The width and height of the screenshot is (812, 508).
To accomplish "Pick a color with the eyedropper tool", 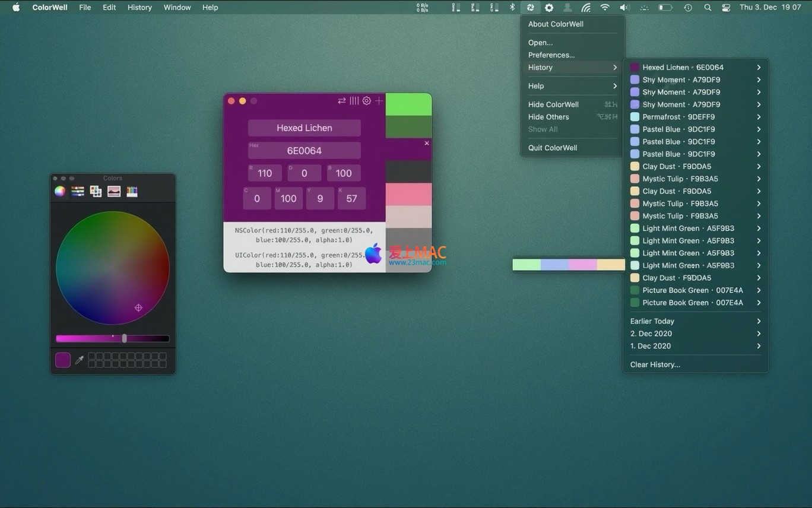I will point(79,360).
